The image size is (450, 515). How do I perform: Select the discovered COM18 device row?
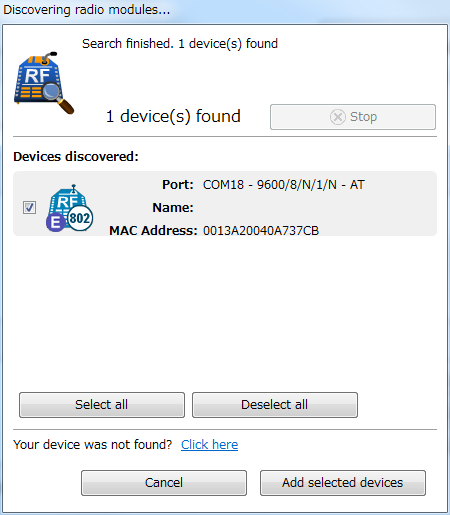[x=225, y=204]
